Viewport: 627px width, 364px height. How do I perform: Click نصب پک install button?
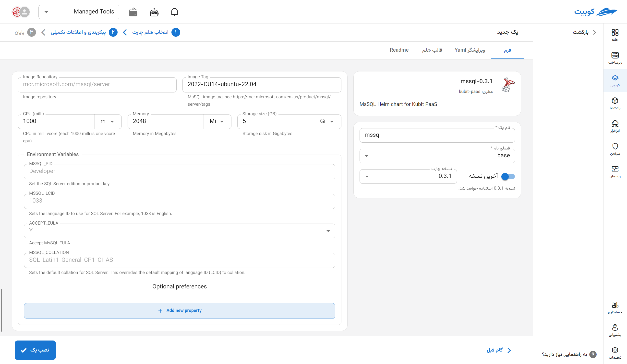(x=35, y=350)
